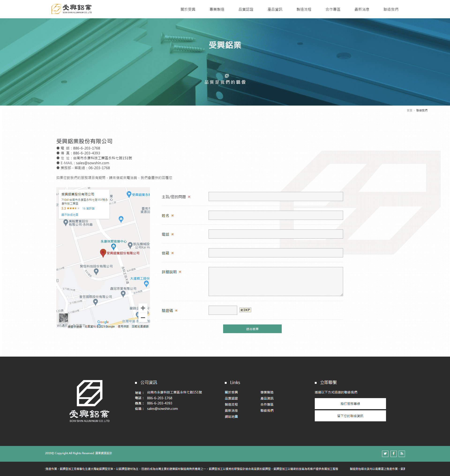450x476 pixels.
Task: Click the 主旨/您的問題 input field
Action: [x=276, y=196]
